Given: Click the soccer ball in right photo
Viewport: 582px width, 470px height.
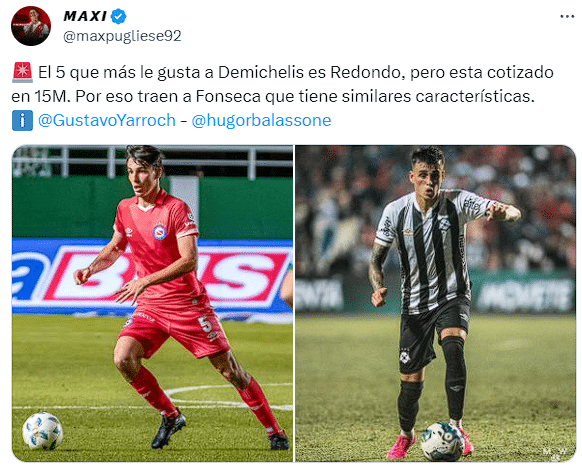Looking at the screenshot, I should pos(442,441).
